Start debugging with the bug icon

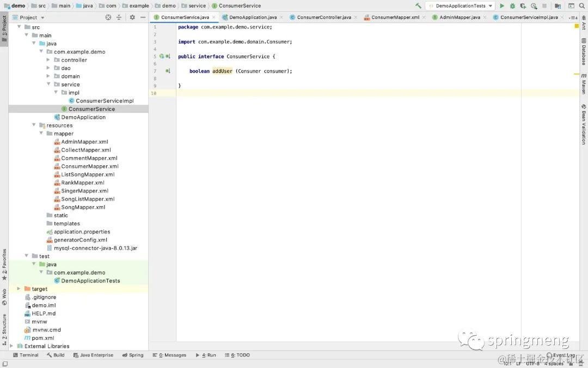pyautogui.click(x=512, y=5)
